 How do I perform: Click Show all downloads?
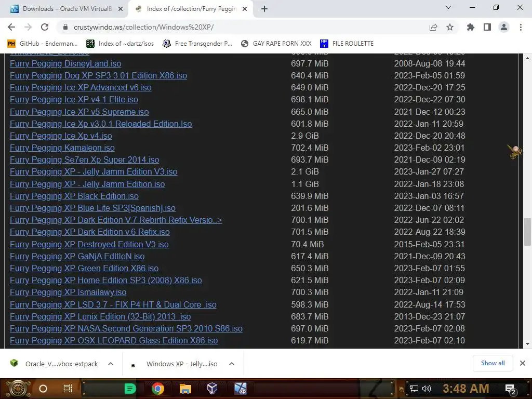point(493,363)
